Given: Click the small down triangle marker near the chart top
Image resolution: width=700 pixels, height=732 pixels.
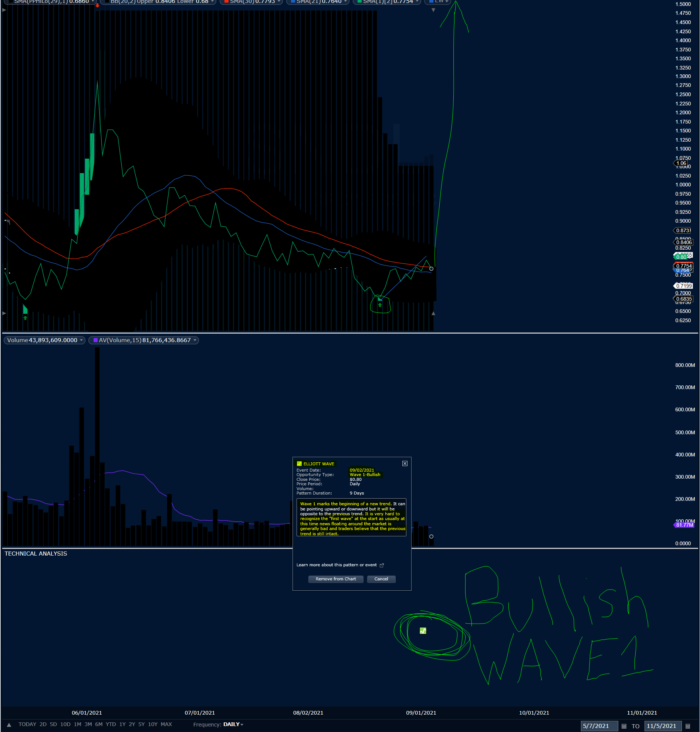Looking at the screenshot, I should tap(433, 10).
